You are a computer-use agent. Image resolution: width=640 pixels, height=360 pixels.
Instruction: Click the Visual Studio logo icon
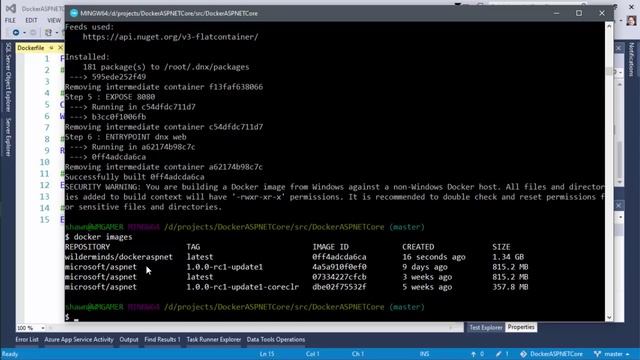[x=11, y=9]
